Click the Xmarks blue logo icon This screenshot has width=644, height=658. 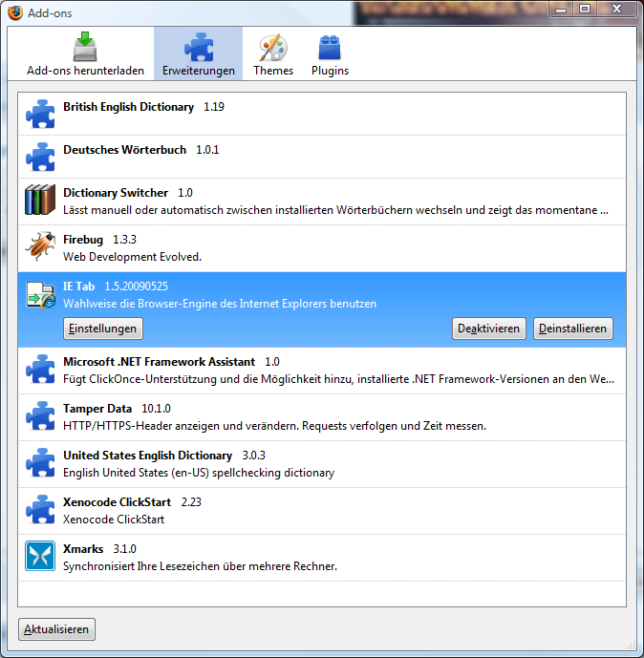40,556
